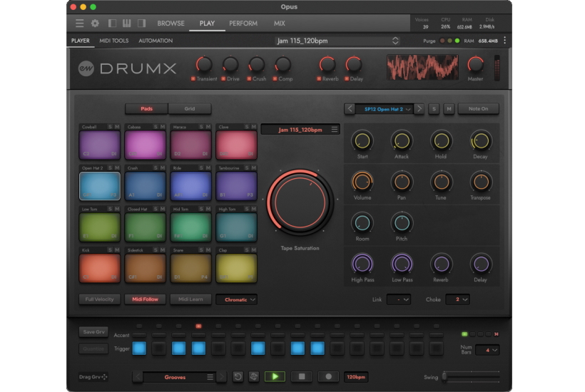Switch to the PERFORM tab

[243, 23]
